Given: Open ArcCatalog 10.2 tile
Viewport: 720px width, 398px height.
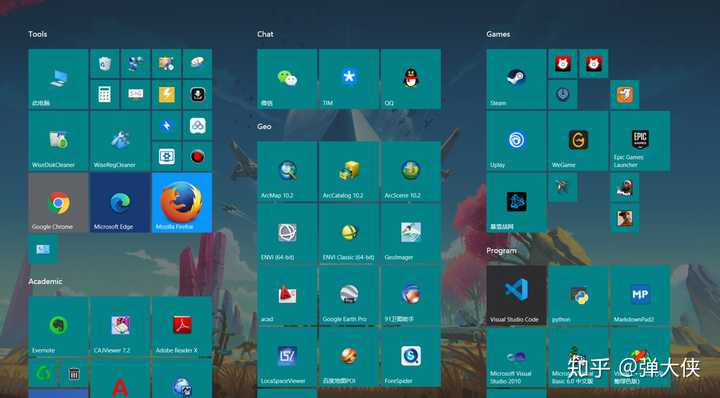Looking at the screenshot, I should (349, 171).
